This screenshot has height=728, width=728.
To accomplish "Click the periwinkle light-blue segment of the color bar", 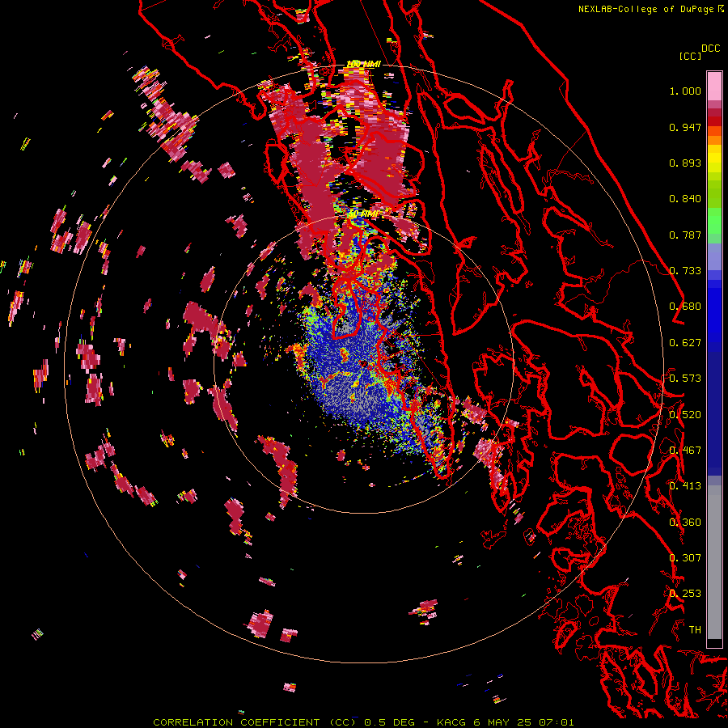I will tap(714, 256).
